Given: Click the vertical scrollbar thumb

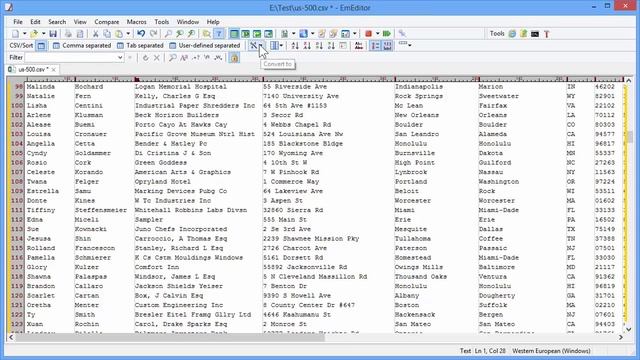Looking at the screenshot, I should click(629, 137).
